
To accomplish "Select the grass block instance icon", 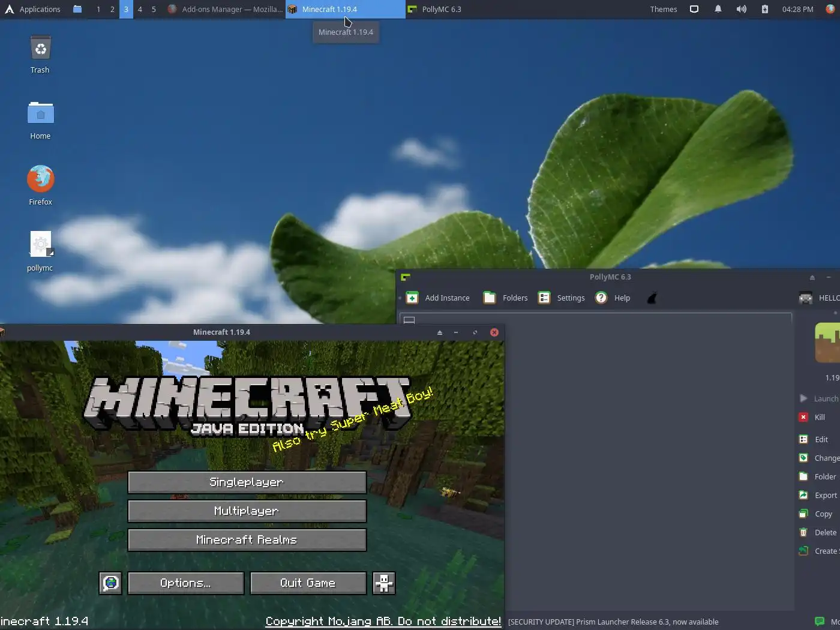I will tap(828, 343).
